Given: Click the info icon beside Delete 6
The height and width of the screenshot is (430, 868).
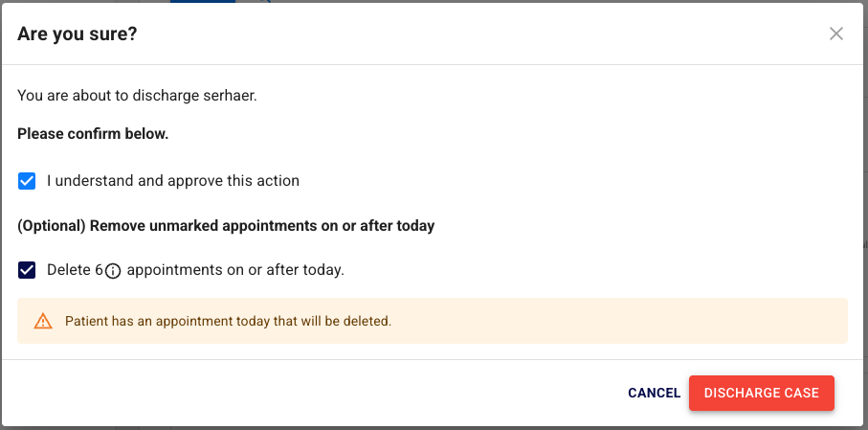Looking at the screenshot, I should click(x=113, y=271).
